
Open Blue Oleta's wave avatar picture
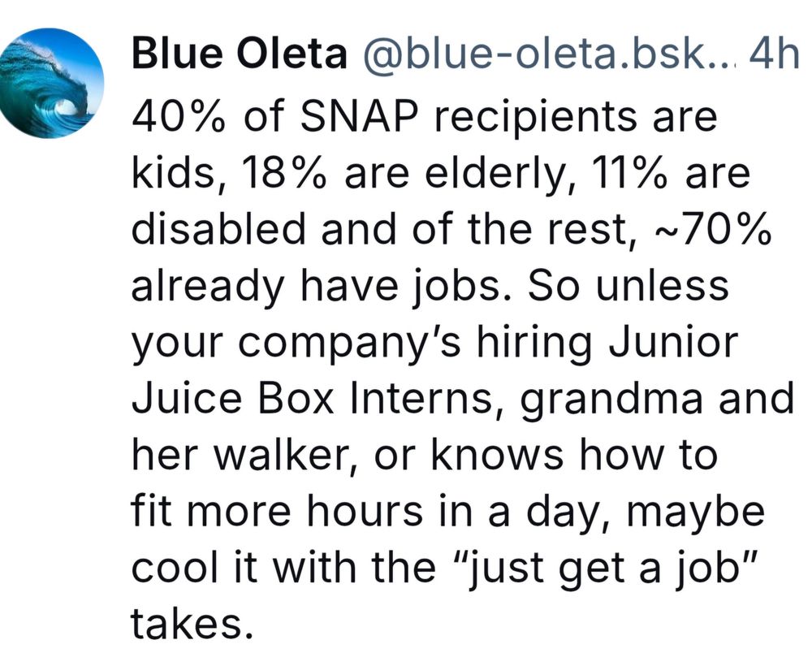coord(50,84)
